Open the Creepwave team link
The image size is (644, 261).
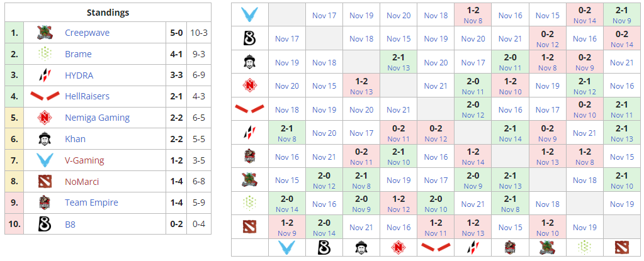point(86,33)
